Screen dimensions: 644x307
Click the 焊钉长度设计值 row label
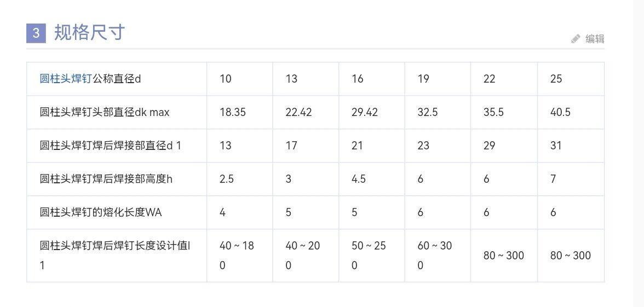point(115,256)
